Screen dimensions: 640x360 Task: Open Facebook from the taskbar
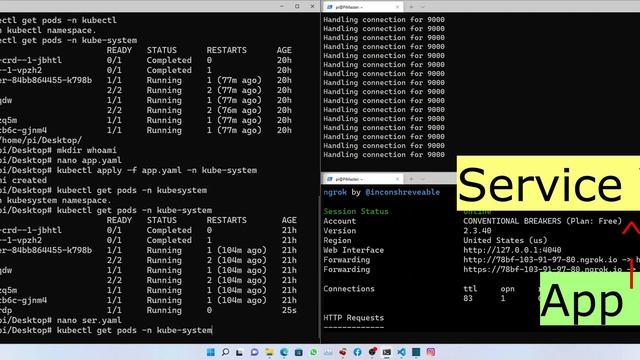(357, 352)
